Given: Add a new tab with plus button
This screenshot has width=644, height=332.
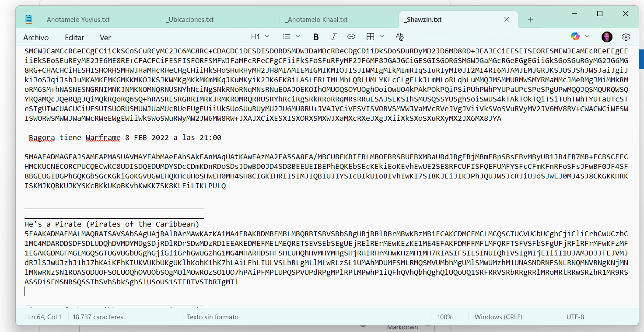Looking at the screenshot, I should (x=531, y=20).
